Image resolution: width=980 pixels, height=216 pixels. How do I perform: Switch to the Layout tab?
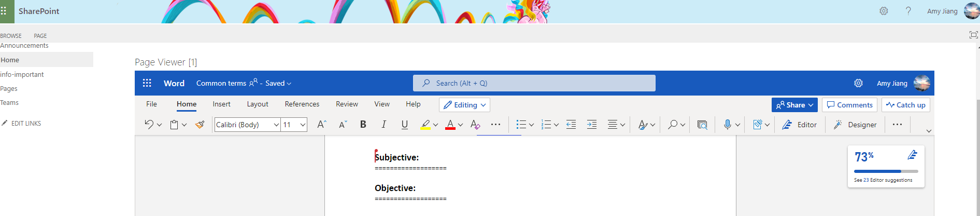258,104
